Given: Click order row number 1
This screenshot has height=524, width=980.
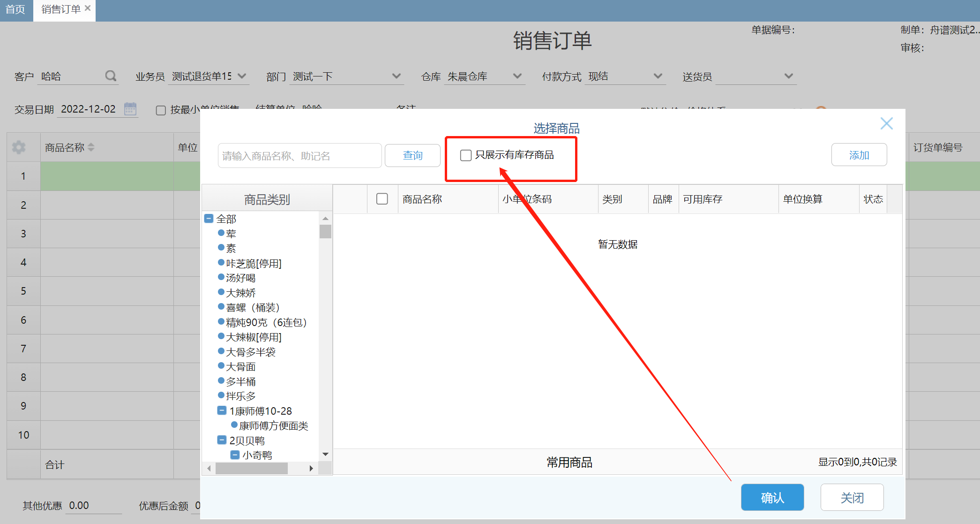Looking at the screenshot, I should pos(23,176).
